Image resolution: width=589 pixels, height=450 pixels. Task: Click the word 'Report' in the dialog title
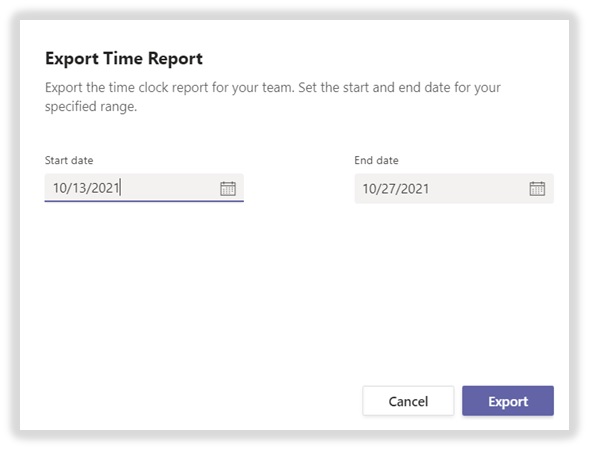coord(175,59)
